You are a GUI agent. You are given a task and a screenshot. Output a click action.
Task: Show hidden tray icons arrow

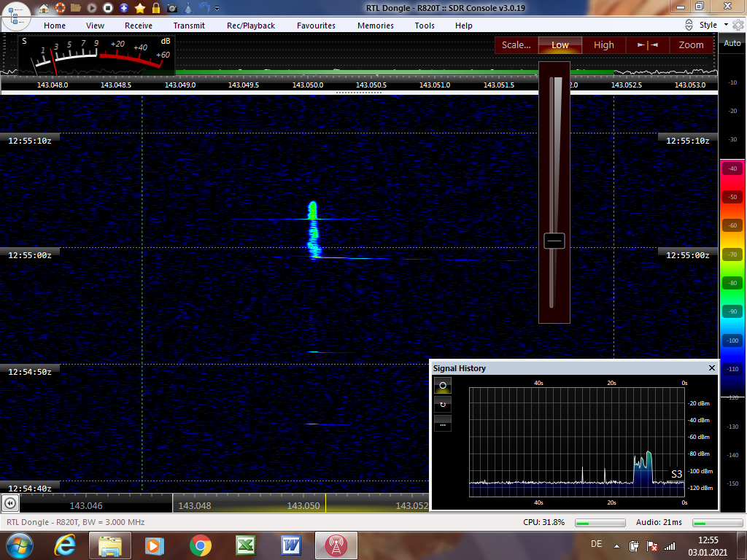coord(616,546)
